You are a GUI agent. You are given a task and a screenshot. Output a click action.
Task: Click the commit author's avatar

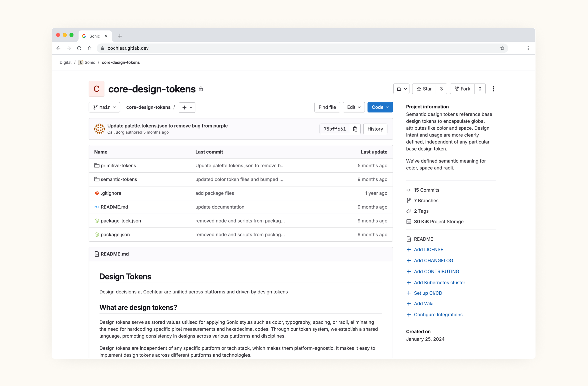click(99, 129)
